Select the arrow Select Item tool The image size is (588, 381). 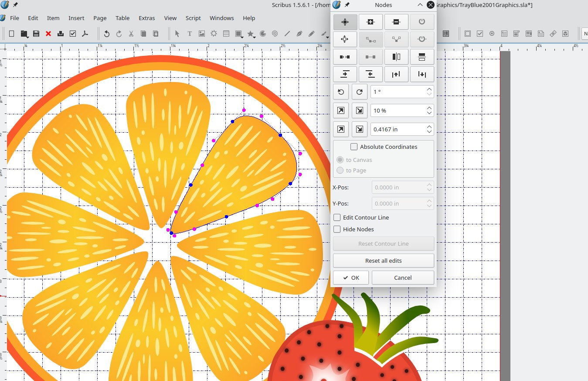pyautogui.click(x=177, y=34)
